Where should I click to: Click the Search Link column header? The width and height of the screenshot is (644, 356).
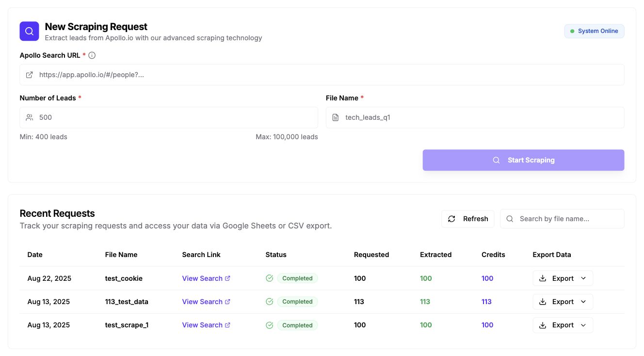[x=201, y=255]
